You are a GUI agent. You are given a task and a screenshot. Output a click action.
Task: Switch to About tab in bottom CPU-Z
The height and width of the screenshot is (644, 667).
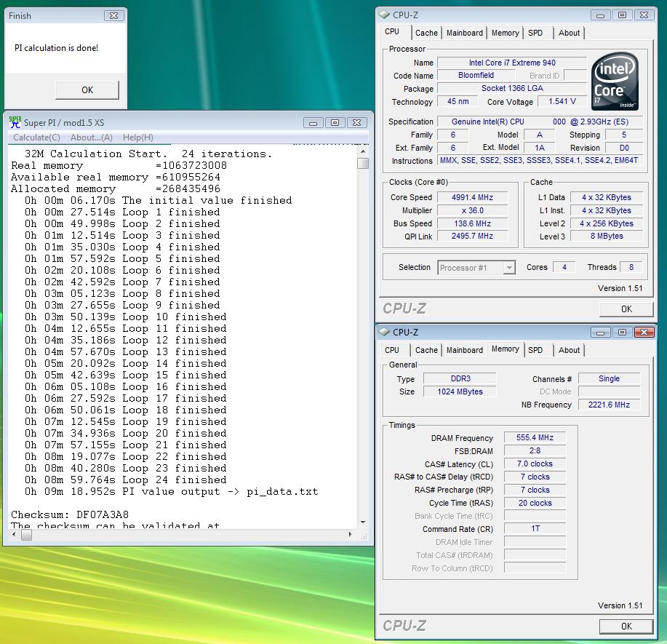[x=569, y=350]
